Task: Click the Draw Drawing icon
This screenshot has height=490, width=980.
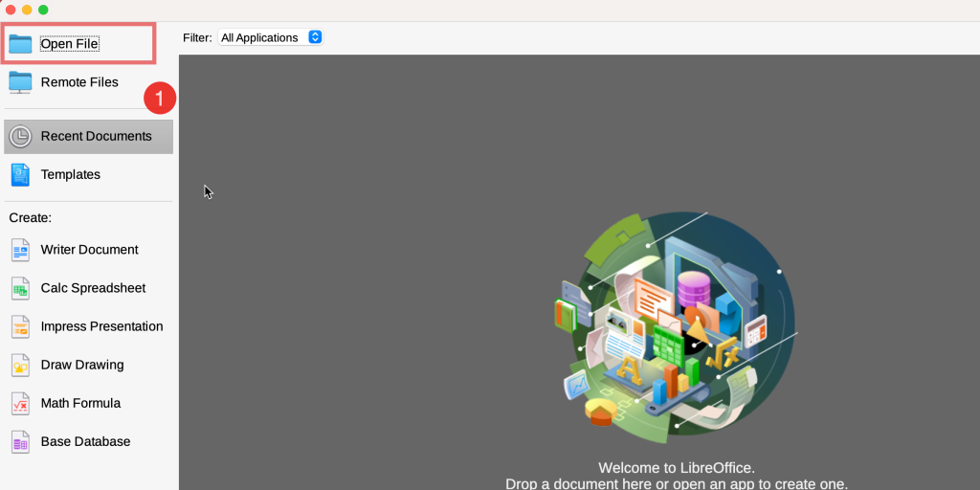Action: point(20,365)
